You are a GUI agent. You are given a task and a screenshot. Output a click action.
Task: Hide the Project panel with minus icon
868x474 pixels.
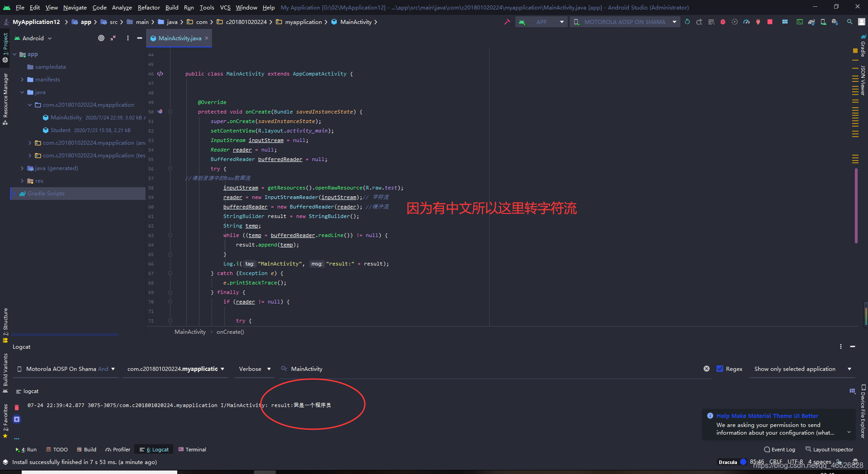coord(140,38)
